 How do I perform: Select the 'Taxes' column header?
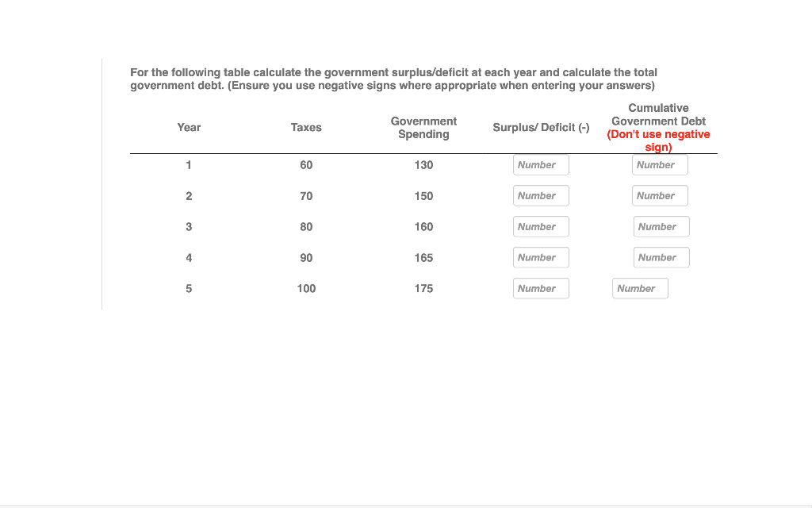click(306, 128)
